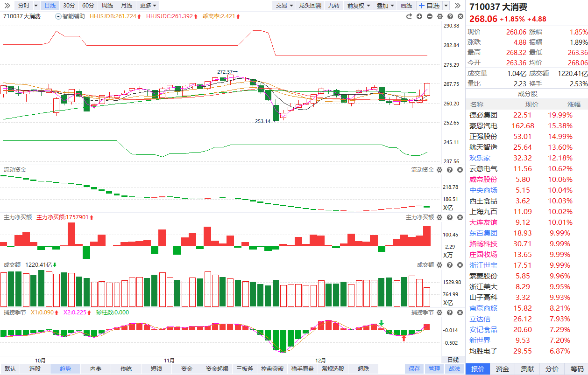
Task: Open settings gear for the 捕捞季节 indicator
Action: tap(439, 312)
